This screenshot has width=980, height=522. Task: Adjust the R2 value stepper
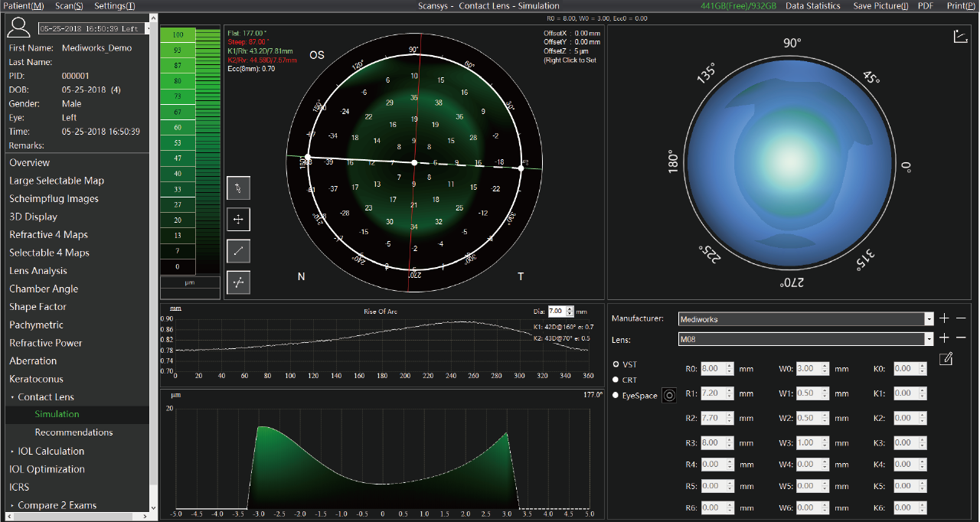point(730,418)
